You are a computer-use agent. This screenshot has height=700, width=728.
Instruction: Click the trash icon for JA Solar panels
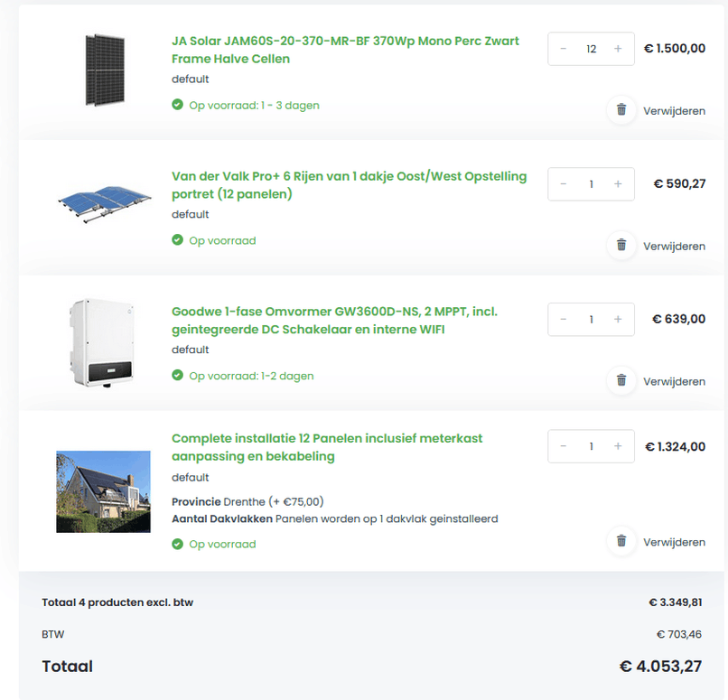click(x=621, y=110)
